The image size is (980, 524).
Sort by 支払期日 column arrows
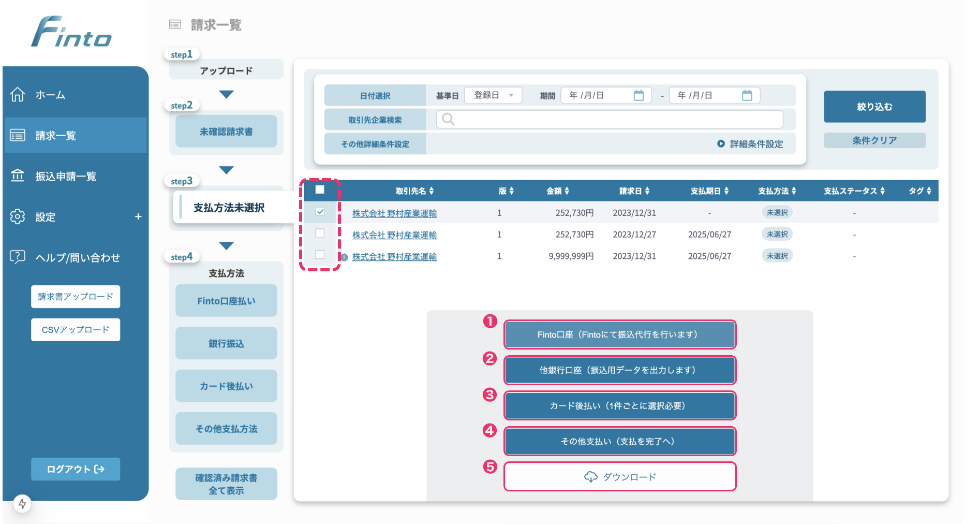pos(726,191)
